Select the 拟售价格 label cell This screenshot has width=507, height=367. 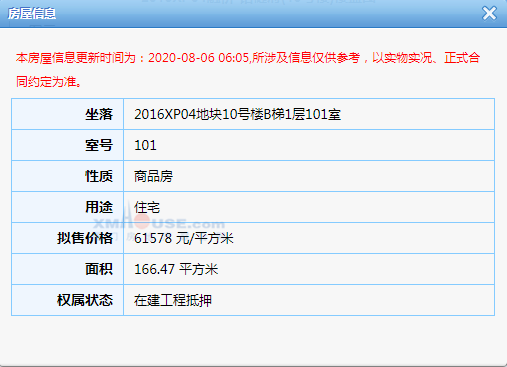click(x=68, y=238)
